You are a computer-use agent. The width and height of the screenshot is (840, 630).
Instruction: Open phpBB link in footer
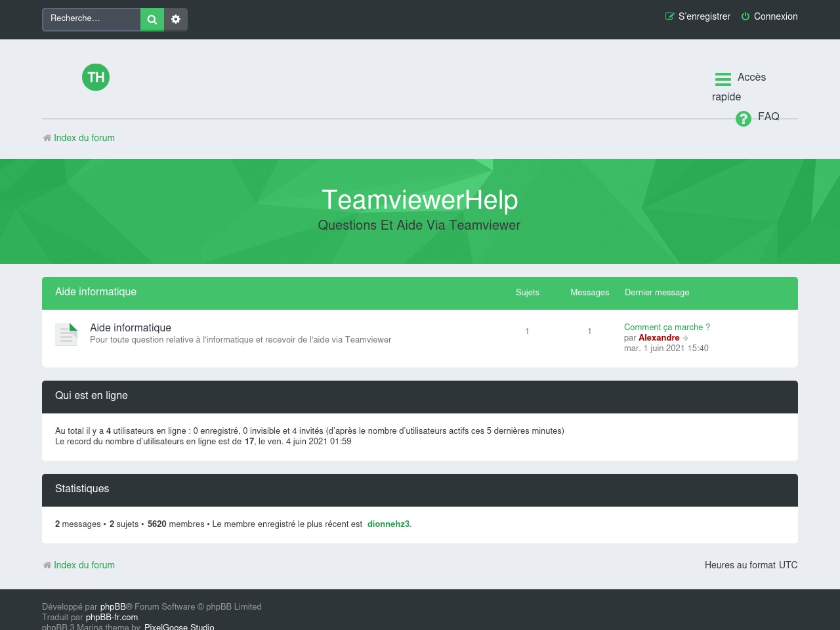pos(113,607)
